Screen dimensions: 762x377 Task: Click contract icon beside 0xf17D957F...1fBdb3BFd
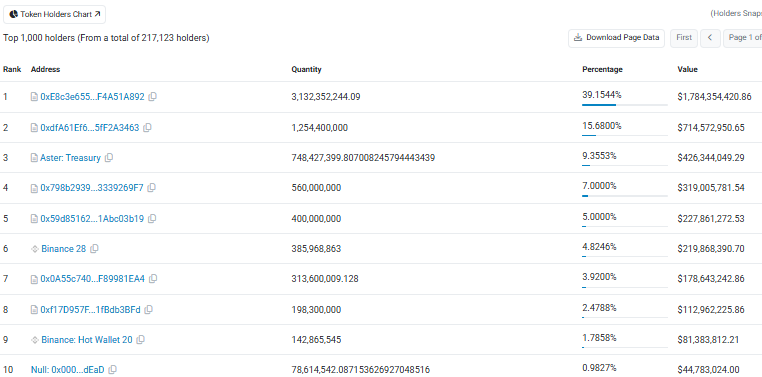pos(34,309)
